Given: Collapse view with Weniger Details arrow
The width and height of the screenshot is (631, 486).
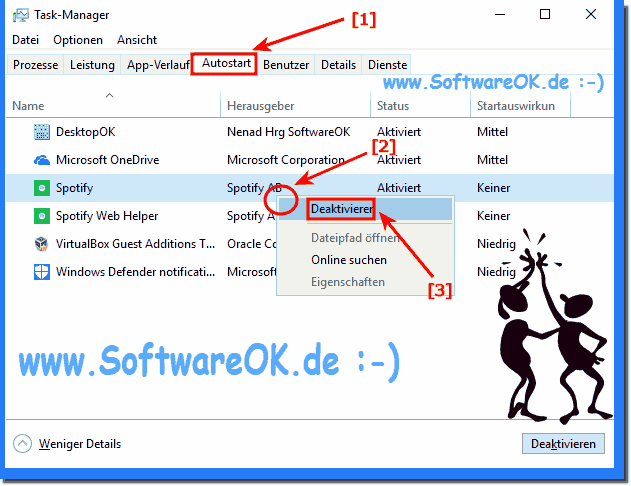Looking at the screenshot, I should [x=22, y=444].
